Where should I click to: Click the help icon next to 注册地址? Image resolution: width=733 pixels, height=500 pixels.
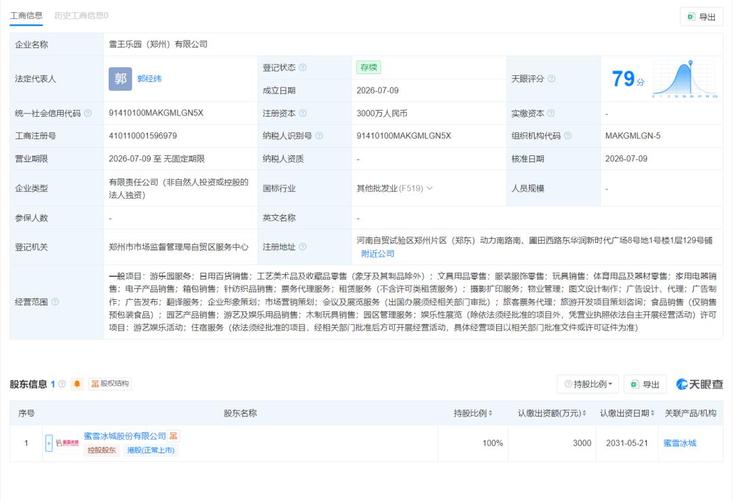[x=302, y=246]
